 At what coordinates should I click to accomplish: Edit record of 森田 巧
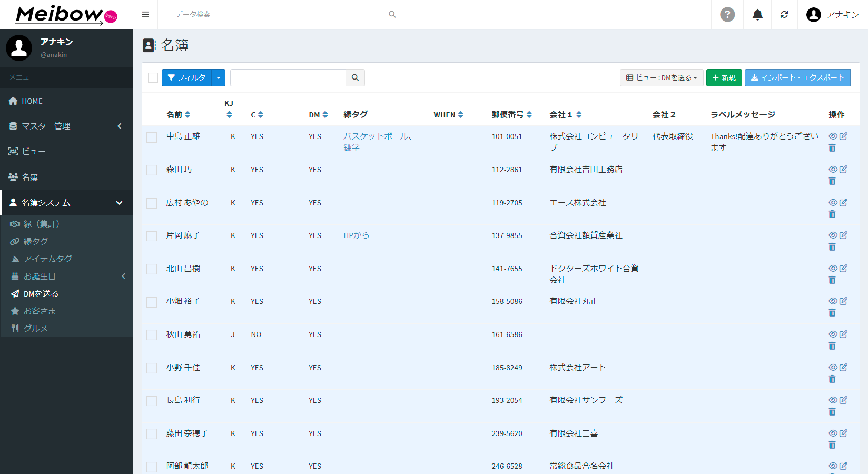pyautogui.click(x=843, y=170)
